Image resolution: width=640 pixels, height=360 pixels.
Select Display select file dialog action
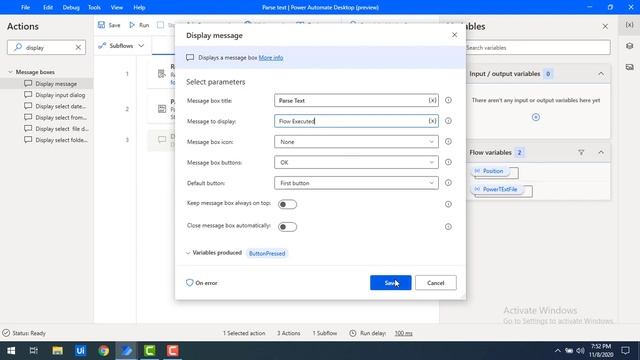pyautogui.click(x=55, y=129)
